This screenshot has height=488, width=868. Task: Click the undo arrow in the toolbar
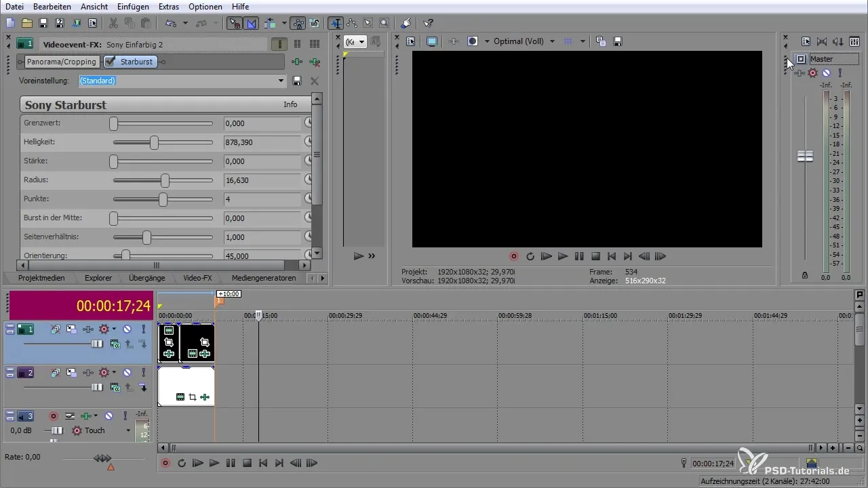pyautogui.click(x=171, y=23)
